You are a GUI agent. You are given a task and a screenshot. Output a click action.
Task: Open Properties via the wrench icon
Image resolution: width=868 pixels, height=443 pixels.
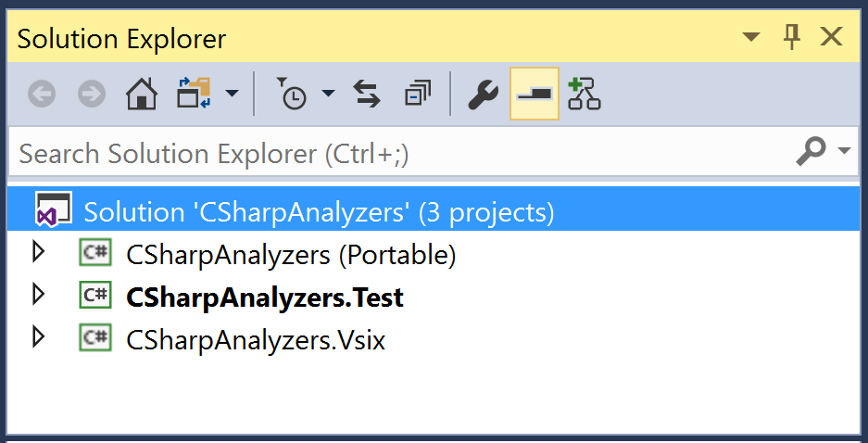click(483, 94)
